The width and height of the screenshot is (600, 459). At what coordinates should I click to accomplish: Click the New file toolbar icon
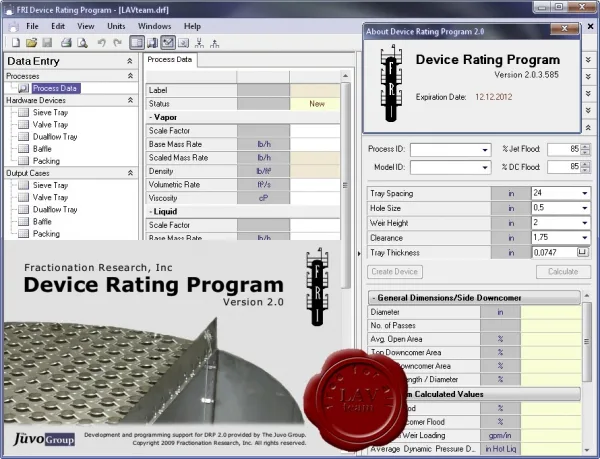(16, 42)
